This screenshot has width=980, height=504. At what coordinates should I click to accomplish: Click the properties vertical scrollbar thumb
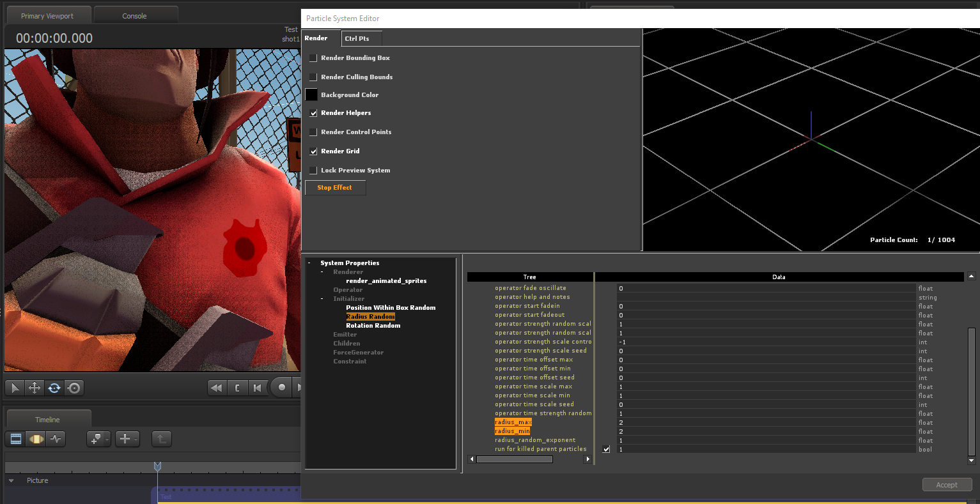[x=972, y=392]
